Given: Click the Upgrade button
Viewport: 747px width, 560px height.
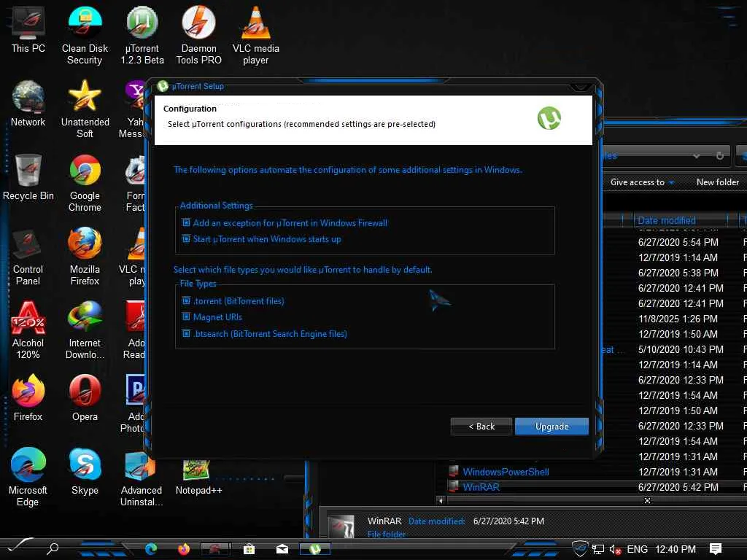Looking at the screenshot, I should (x=551, y=426).
